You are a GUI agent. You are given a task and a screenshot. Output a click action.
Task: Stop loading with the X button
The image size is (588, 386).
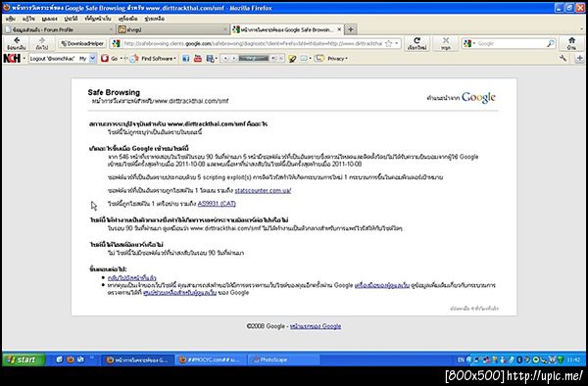446,43
